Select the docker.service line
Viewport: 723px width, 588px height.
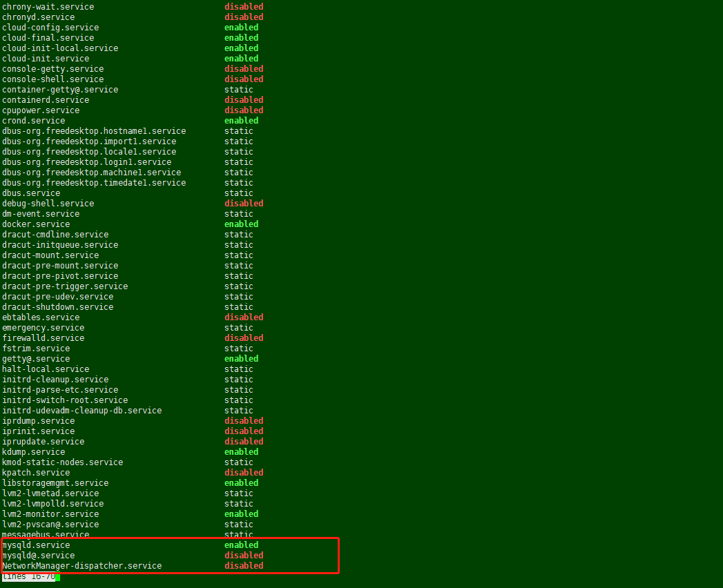coord(36,224)
